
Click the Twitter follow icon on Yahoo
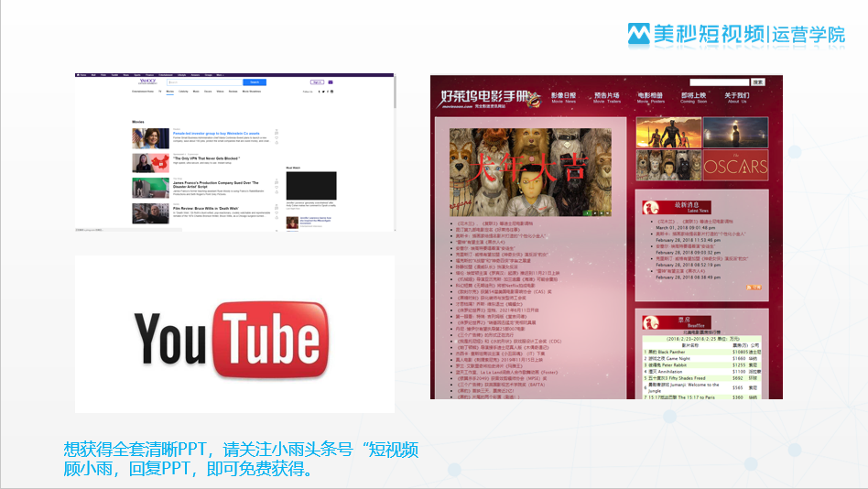coord(324,92)
